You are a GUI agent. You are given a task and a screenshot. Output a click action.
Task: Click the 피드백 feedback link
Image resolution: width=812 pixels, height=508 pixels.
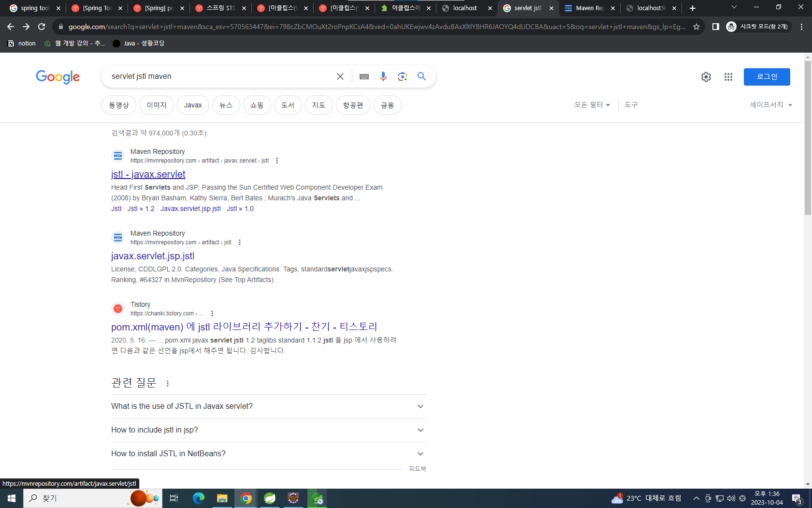point(417,469)
